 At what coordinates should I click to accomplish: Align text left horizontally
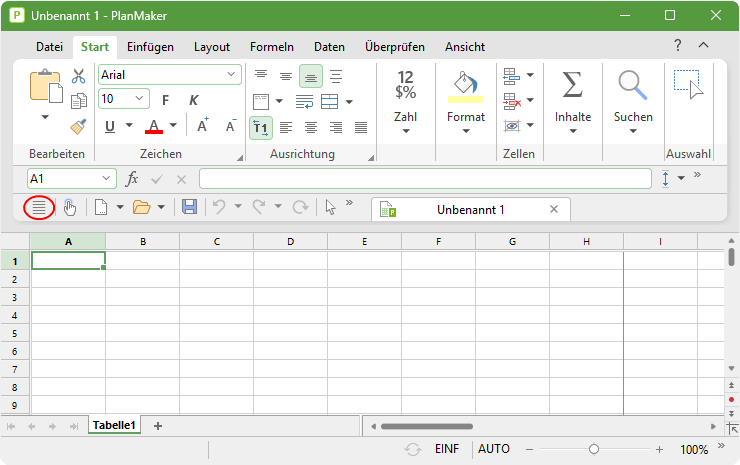click(x=286, y=127)
